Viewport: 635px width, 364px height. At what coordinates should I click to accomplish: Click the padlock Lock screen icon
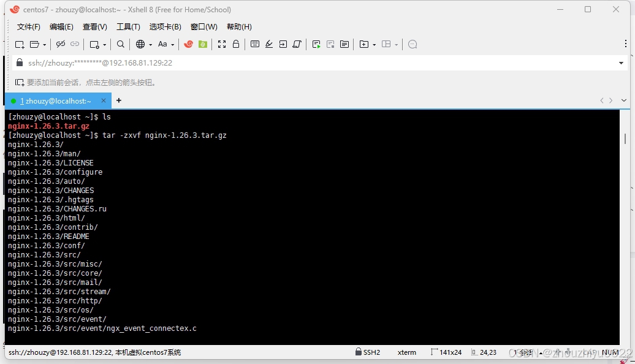pyautogui.click(x=236, y=44)
